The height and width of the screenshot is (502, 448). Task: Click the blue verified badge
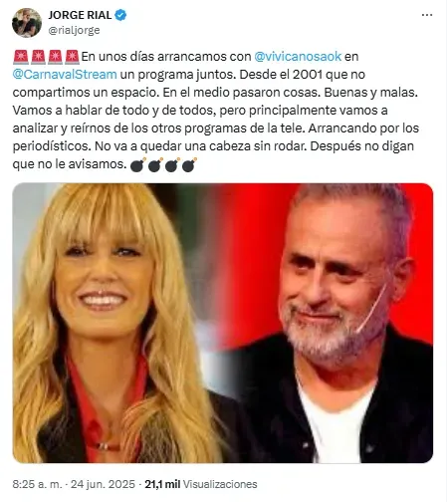(120, 15)
